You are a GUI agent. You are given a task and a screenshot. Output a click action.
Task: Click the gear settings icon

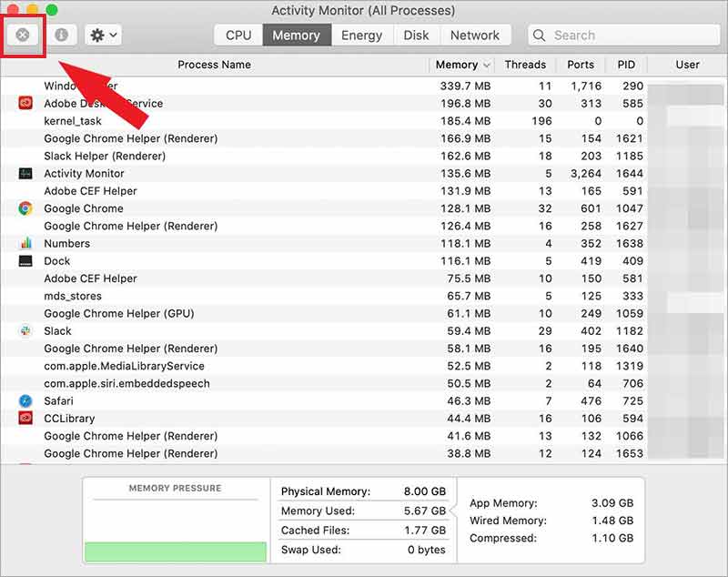(96, 35)
